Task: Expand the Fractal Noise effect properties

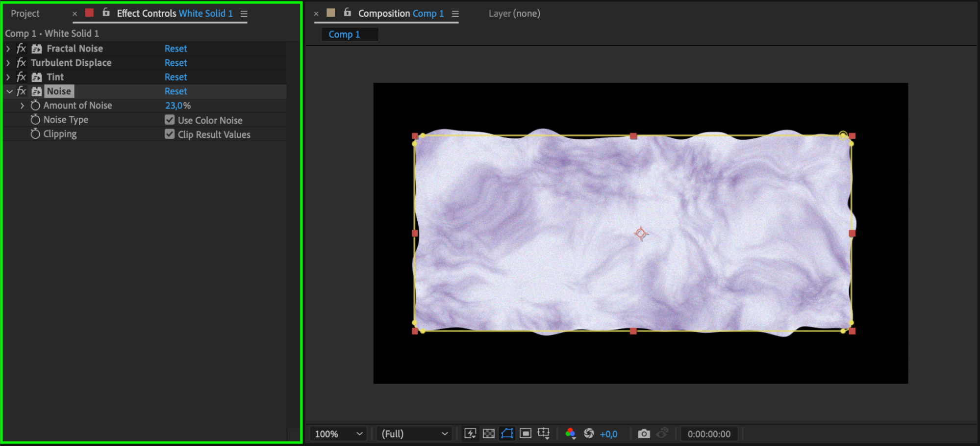Action: [x=8, y=49]
